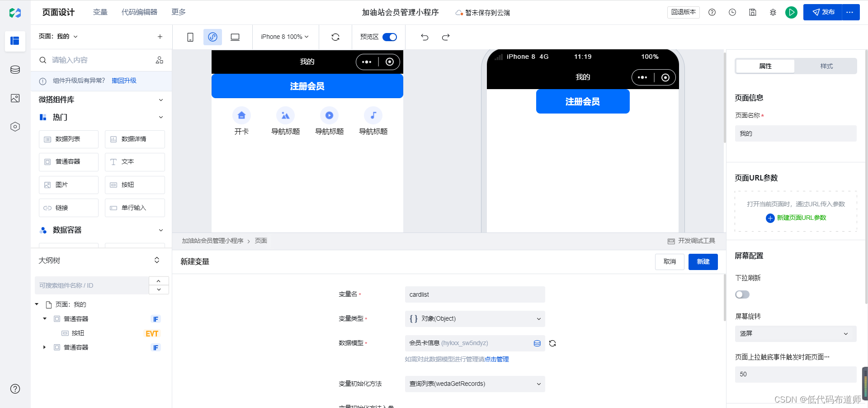Open the 变量类型 Object dropdown

pyautogui.click(x=475, y=319)
